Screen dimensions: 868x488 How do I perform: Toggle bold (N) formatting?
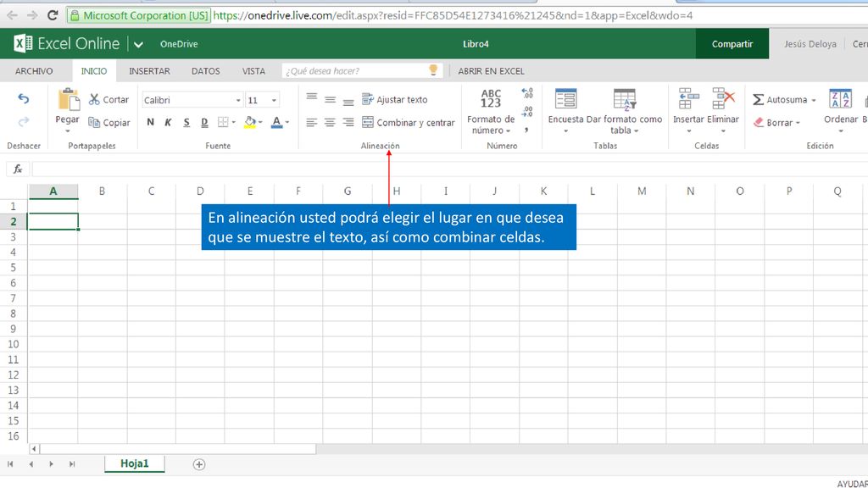151,122
